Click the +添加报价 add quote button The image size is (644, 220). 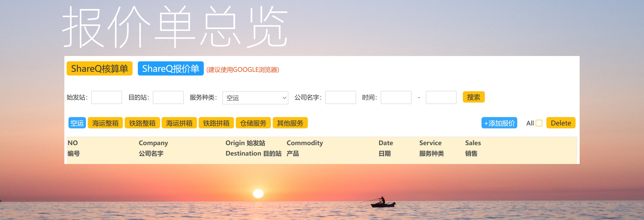click(x=499, y=123)
